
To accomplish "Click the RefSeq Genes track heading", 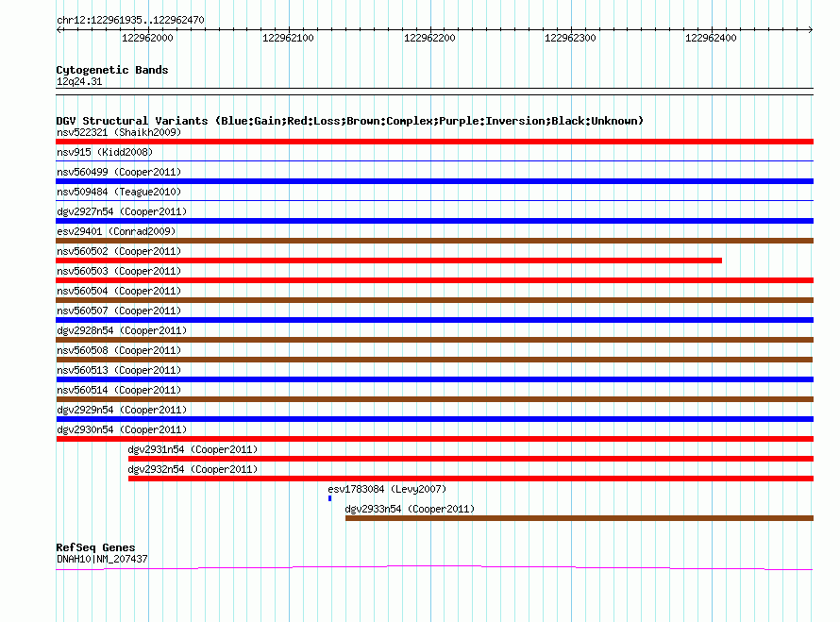I will click(96, 547).
